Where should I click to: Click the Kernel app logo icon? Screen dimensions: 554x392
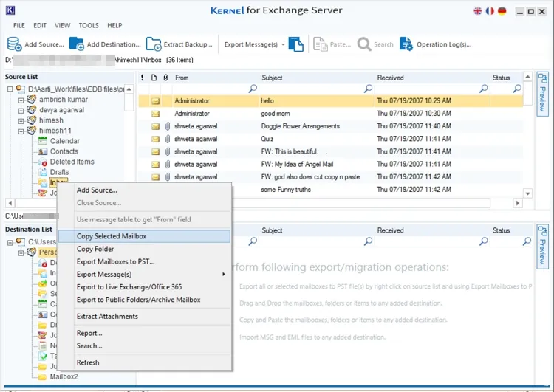pyautogui.click(x=10, y=10)
